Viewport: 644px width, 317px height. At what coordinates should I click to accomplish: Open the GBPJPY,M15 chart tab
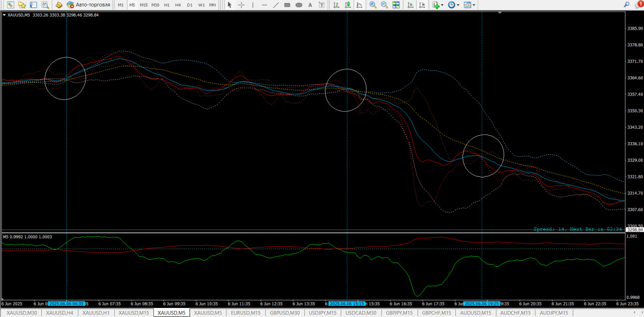pyautogui.click(x=399, y=313)
